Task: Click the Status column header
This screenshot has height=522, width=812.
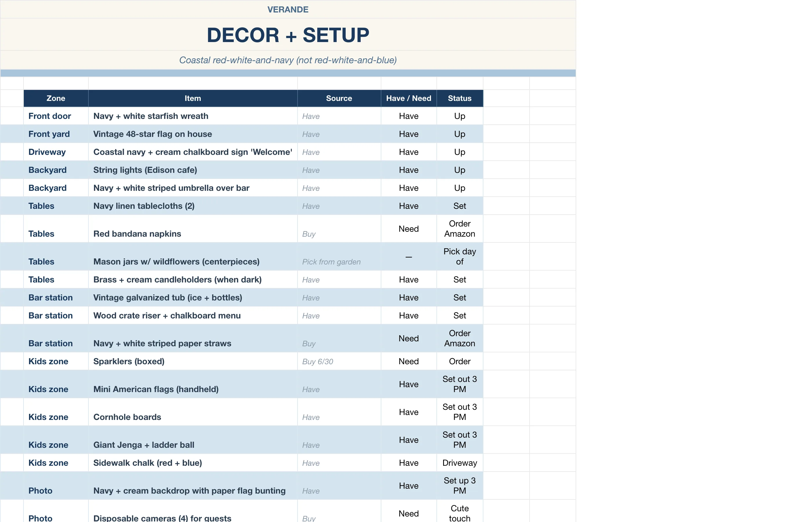Action: point(460,98)
